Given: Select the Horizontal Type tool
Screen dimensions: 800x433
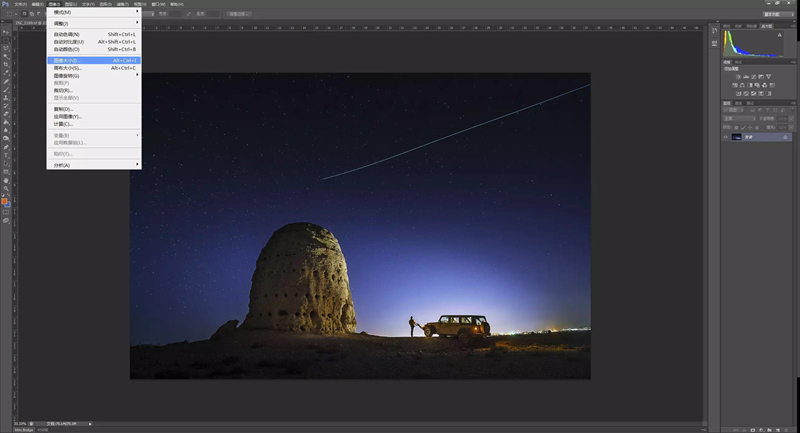Looking at the screenshot, I should pos(6,155).
